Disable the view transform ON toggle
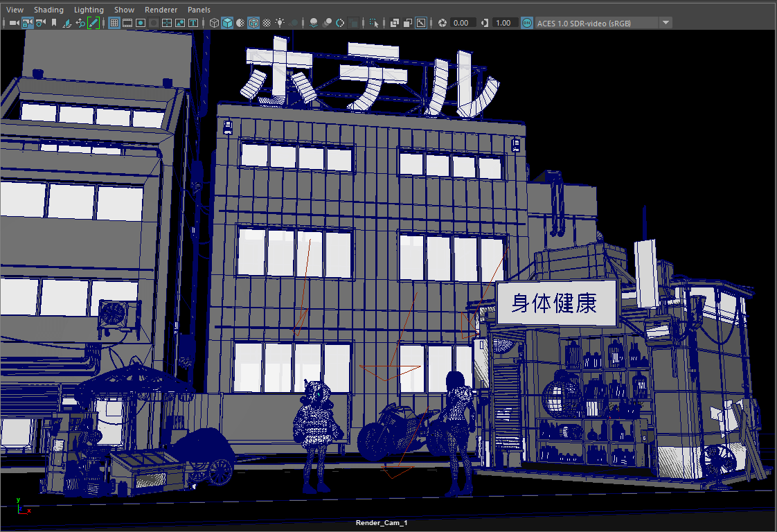777x532 pixels. pyautogui.click(x=527, y=23)
